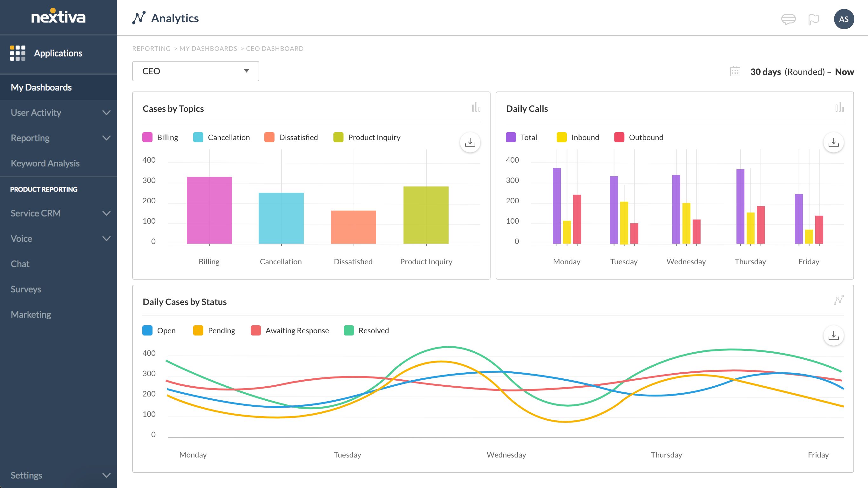This screenshot has width=868, height=488.
Task: Expand the CEO dashboard dropdown
Action: 246,71
